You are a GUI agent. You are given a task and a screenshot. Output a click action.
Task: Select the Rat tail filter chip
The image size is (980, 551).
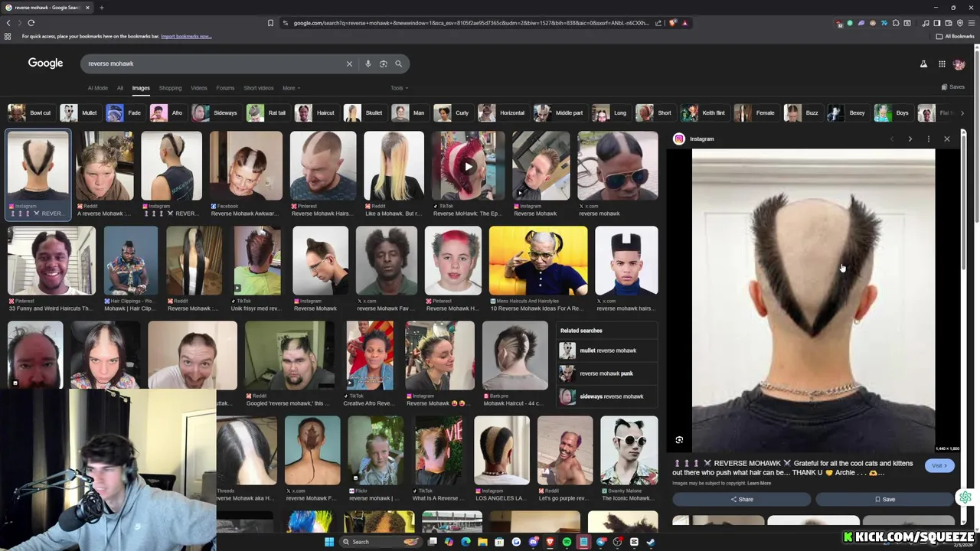(267, 113)
